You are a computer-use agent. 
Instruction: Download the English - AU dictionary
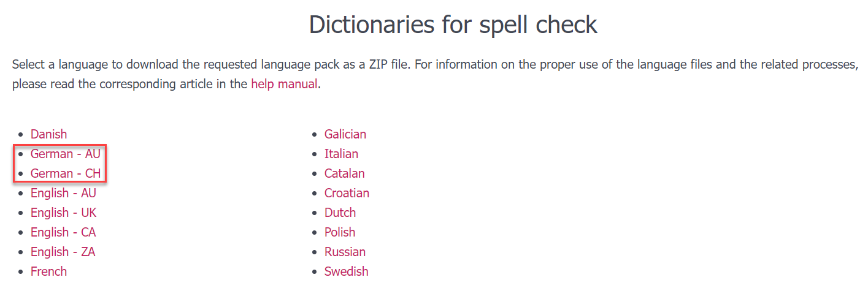click(63, 193)
